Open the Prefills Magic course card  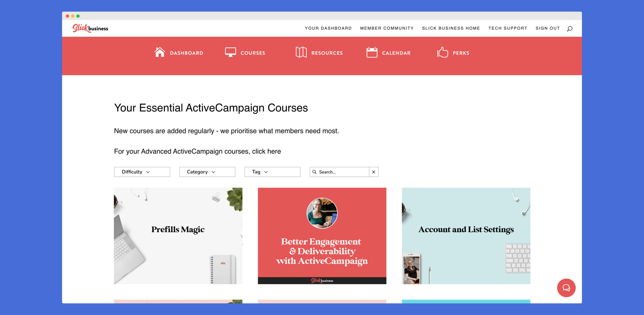(x=178, y=236)
